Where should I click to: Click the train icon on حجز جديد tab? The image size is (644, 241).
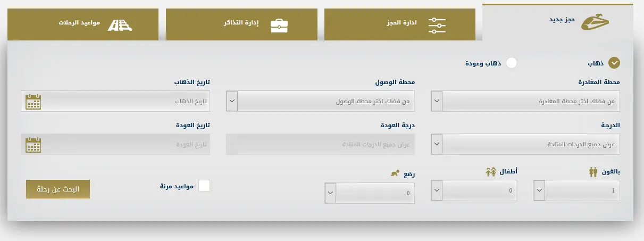pyautogui.click(x=594, y=22)
